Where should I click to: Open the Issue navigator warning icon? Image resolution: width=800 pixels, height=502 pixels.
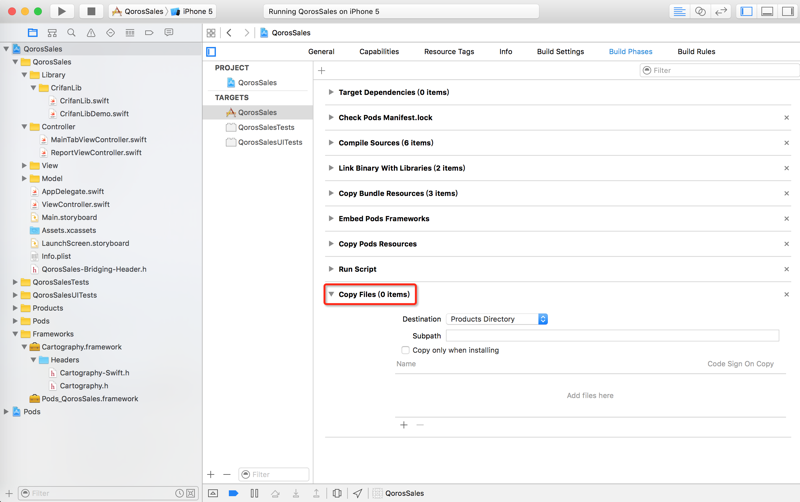click(x=91, y=33)
